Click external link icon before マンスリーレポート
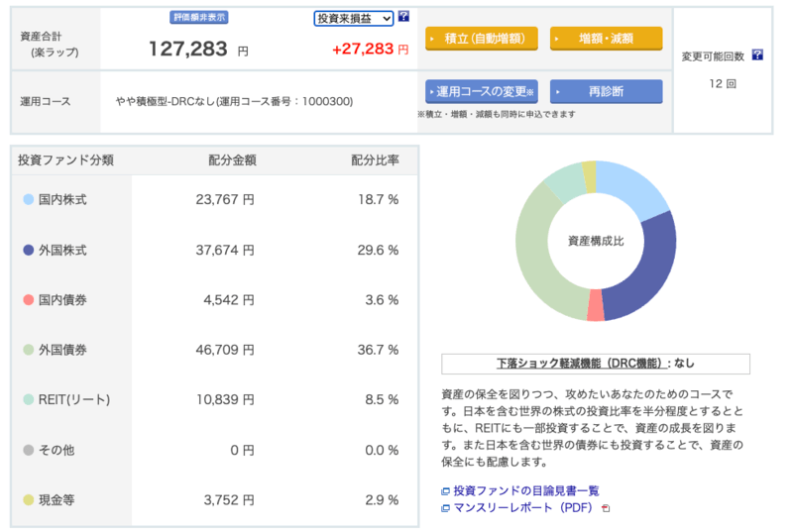This screenshot has height=532, width=793. coord(445,508)
